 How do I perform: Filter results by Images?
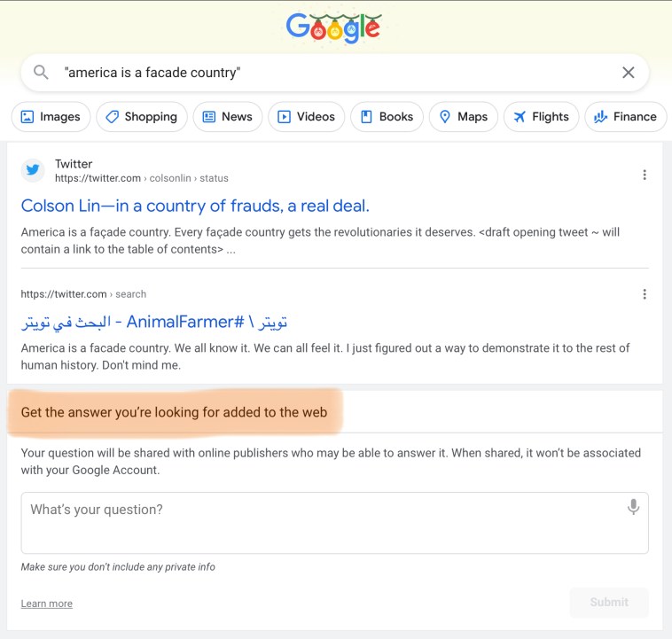coord(51,117)
